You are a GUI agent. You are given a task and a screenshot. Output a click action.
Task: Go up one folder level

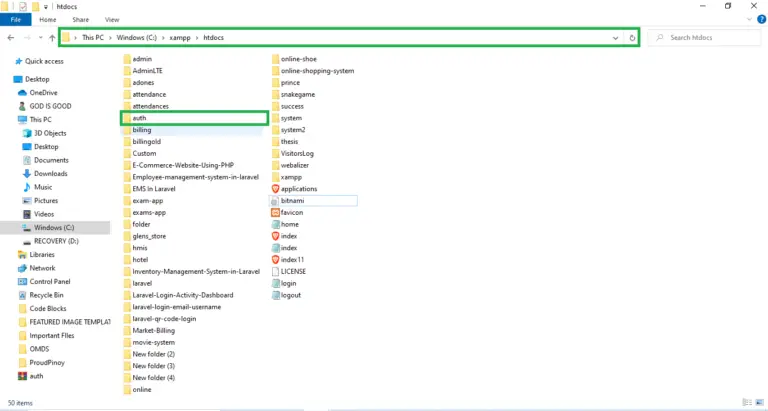(x=51, y=38)
